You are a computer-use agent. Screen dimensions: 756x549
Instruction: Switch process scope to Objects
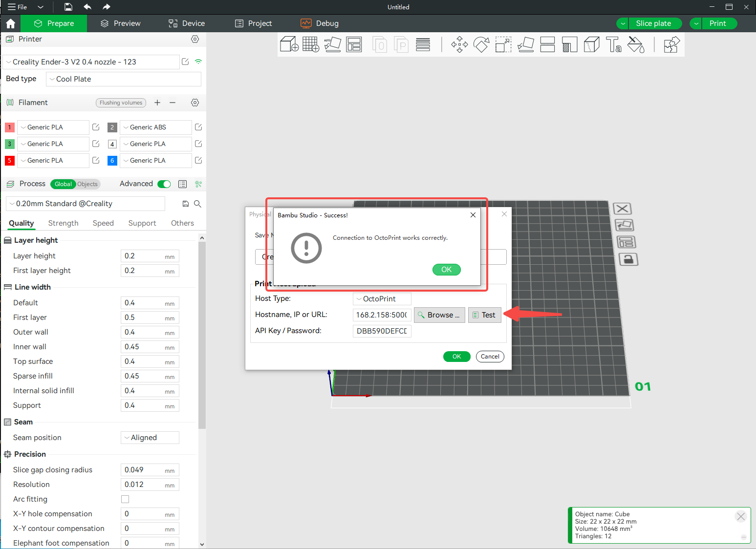pos(87,184)
